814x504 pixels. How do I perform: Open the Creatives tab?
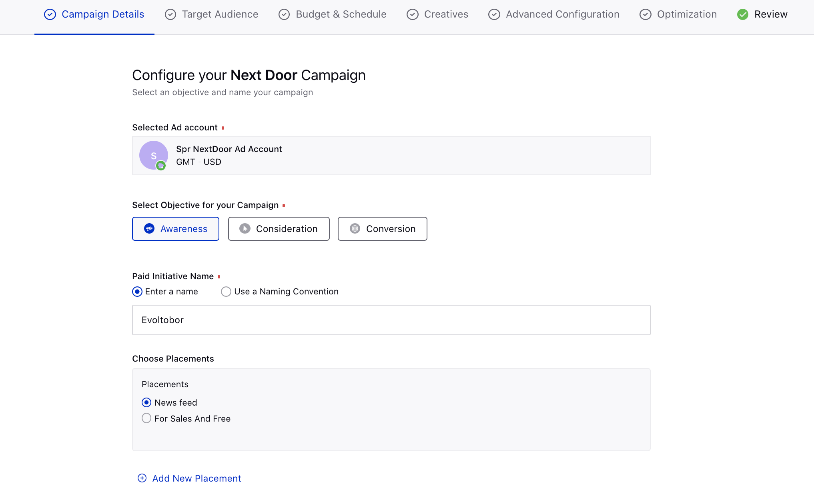[x=437, y=14]
